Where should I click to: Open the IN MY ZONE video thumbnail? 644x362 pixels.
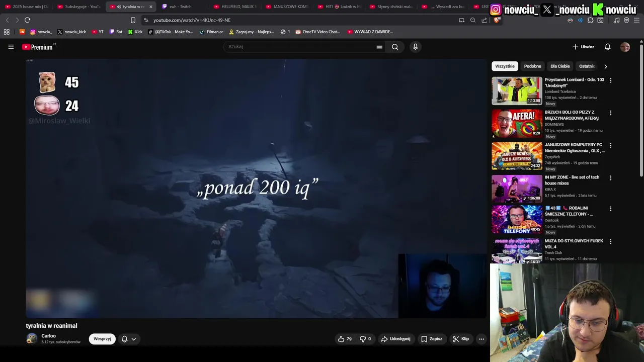tap(517, 188)
